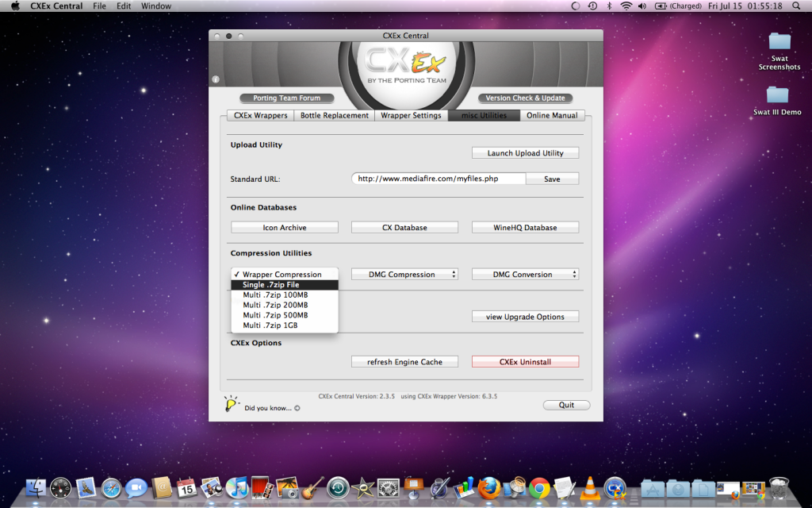Open Spotlight search in menu bar

[x=796, y=6]
